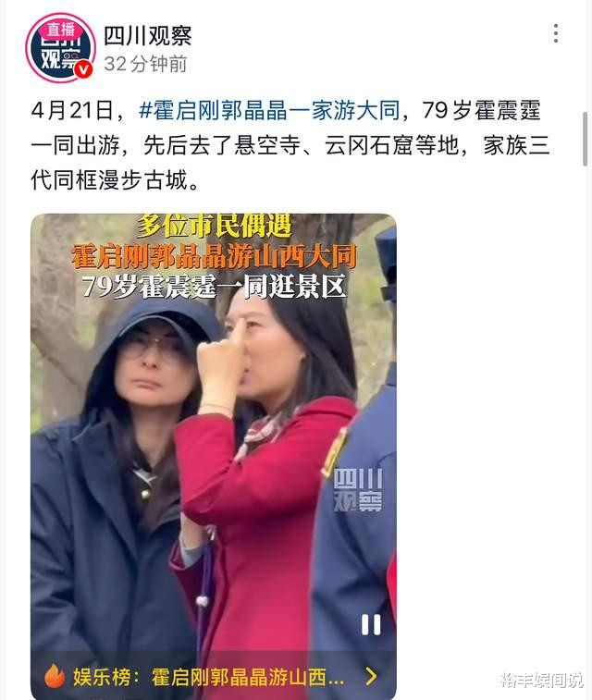Tap the white caption 79岁霍震霆一同逛景区
The image size is (592, 700).
click(214, 286)
